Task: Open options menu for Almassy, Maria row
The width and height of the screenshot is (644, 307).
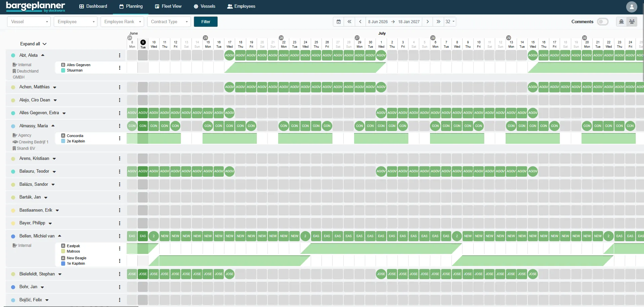Action: [x=120, y=126]
